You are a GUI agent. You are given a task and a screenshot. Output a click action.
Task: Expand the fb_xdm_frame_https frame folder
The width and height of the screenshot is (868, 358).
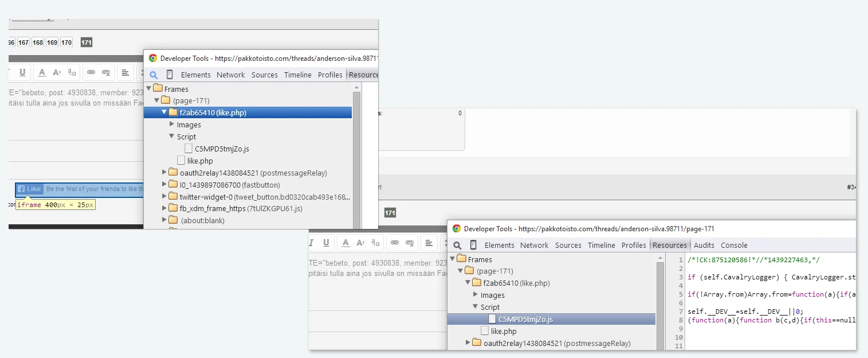pos(164,208)
